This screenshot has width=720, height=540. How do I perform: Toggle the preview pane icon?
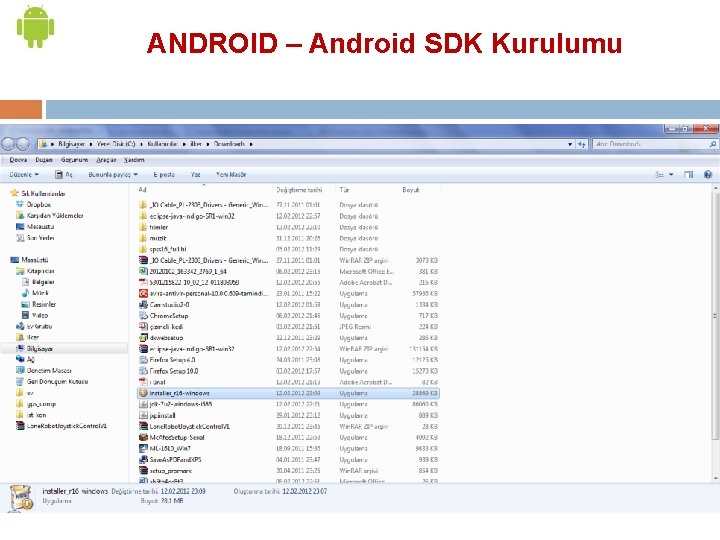click(688, 174)
